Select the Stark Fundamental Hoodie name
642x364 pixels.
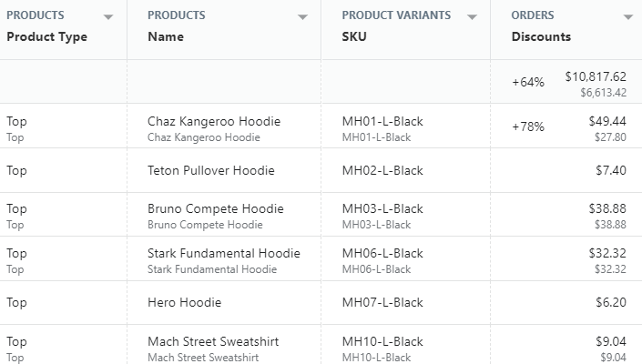point(224,254)
